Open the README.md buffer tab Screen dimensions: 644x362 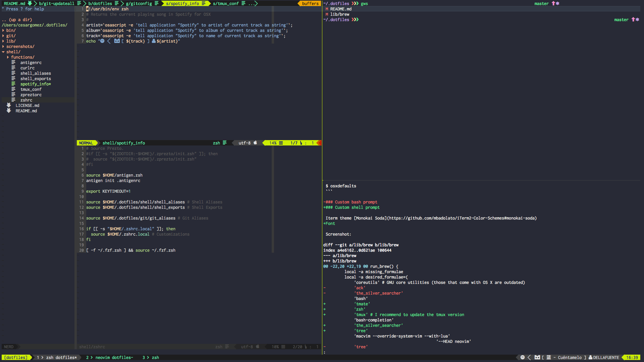click(14, 3)
